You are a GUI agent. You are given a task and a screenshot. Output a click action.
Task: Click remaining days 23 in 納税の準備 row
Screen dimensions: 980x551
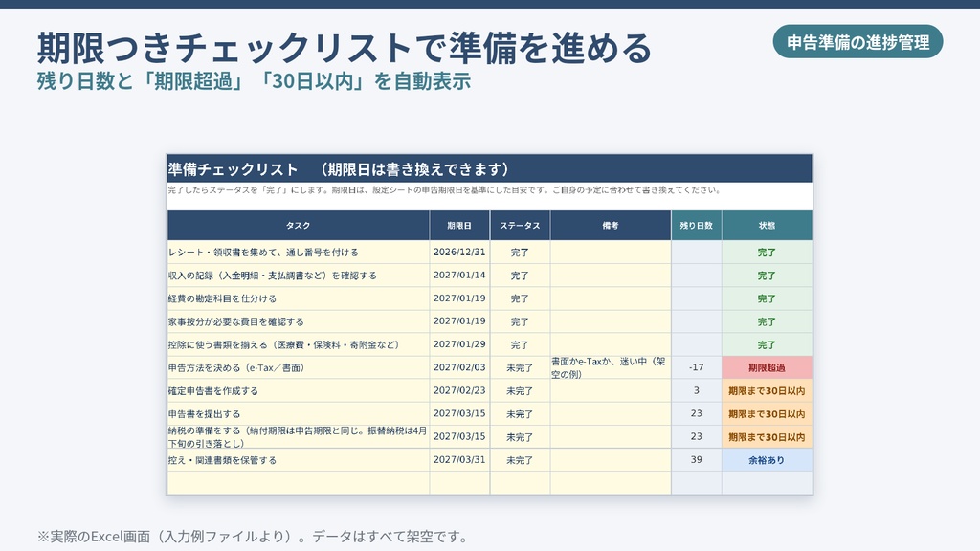[697, 436]
